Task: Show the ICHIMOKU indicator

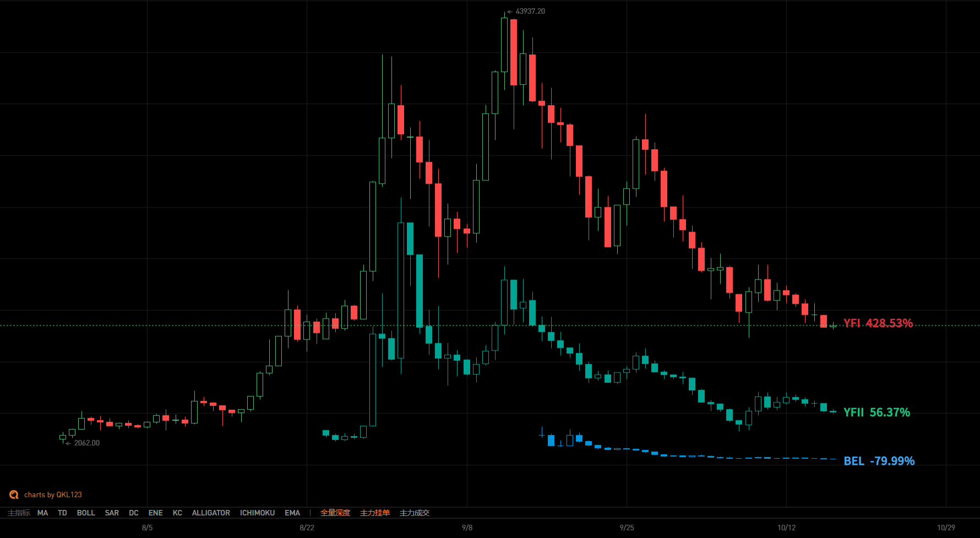Action: 257,513
